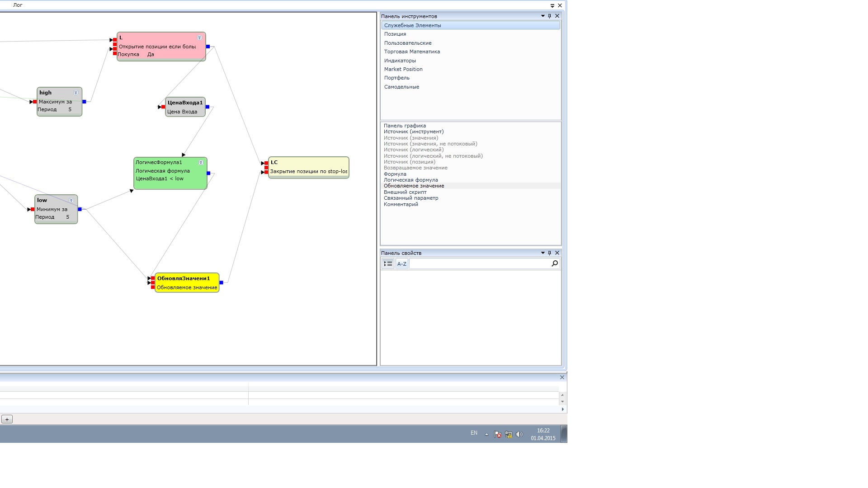This screenshot has height=488, width=868.
Task: Pin the Панель инструментов panel
Action: (x=550, y=16)
